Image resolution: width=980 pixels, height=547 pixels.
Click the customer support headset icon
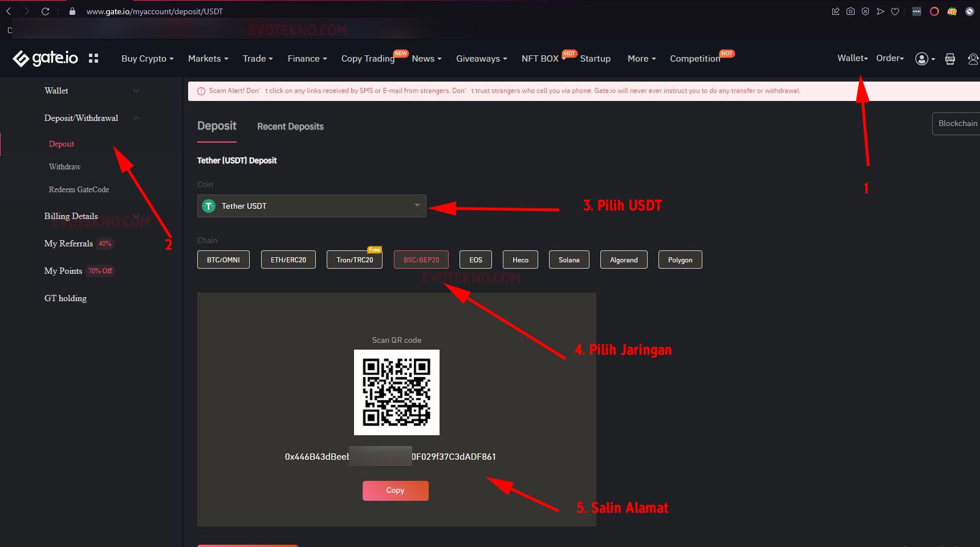(x=973, y=59)
